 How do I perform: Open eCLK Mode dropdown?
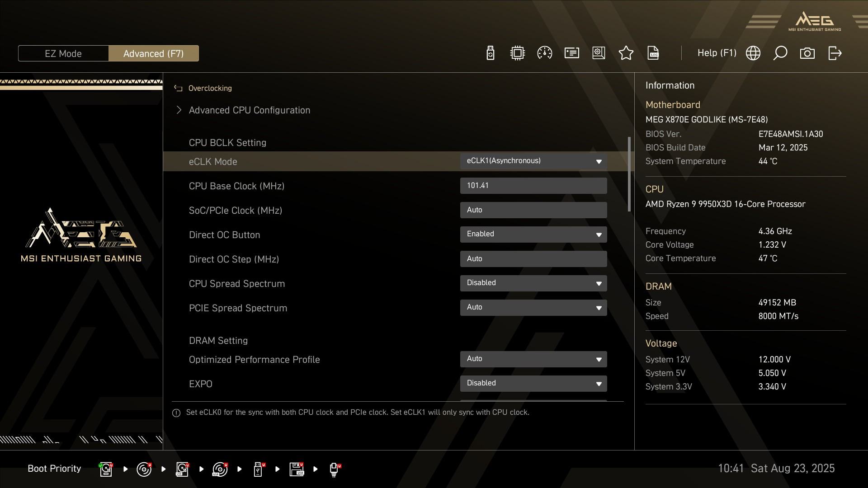click(533, 161)
